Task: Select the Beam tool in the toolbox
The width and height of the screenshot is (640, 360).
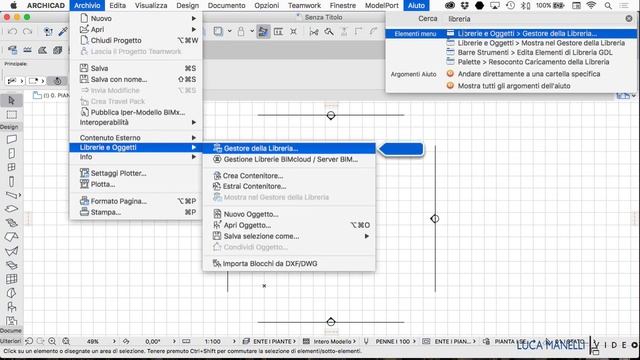Action: pyautogui.click(x=11, y=195)
